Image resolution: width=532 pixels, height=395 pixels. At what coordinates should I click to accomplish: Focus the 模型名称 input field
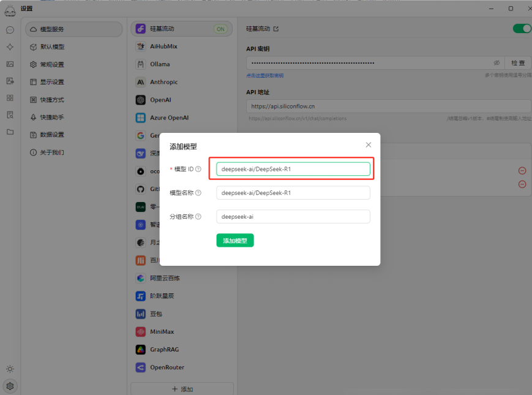[293, 193]
